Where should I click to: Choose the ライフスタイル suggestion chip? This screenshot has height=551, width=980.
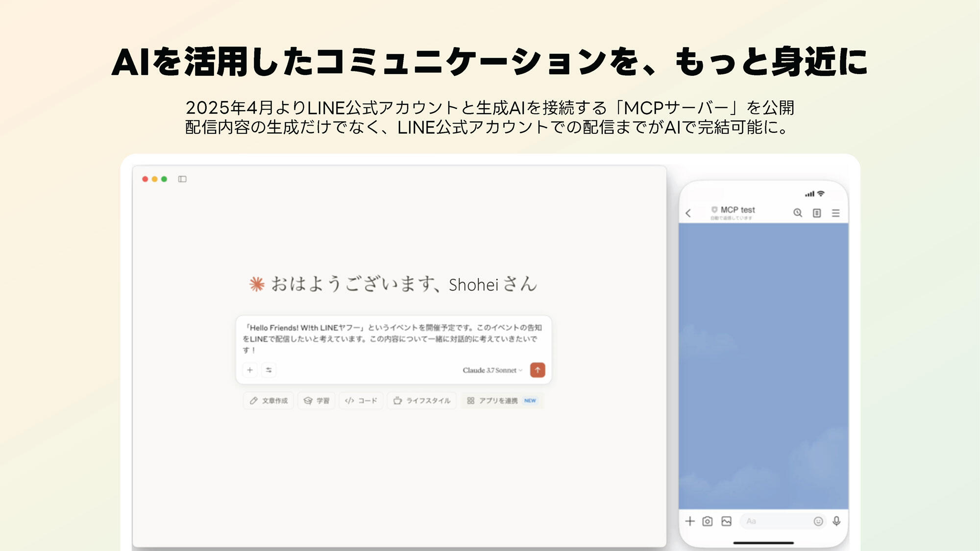tap(422, 401)
